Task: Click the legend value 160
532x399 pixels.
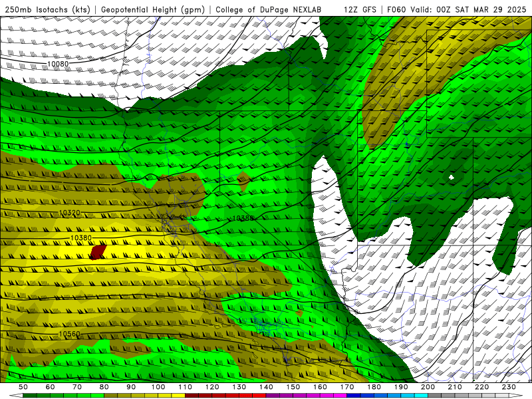Action: pos(320,387)
